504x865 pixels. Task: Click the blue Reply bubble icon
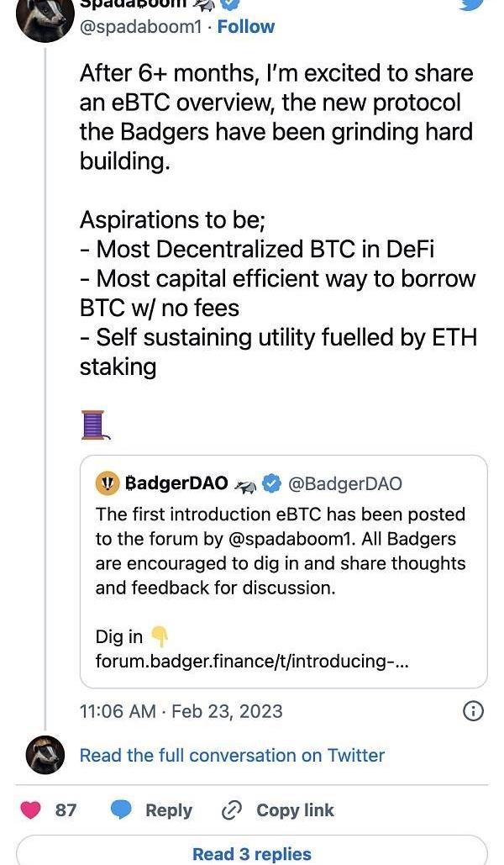click(x=122, y=810)
